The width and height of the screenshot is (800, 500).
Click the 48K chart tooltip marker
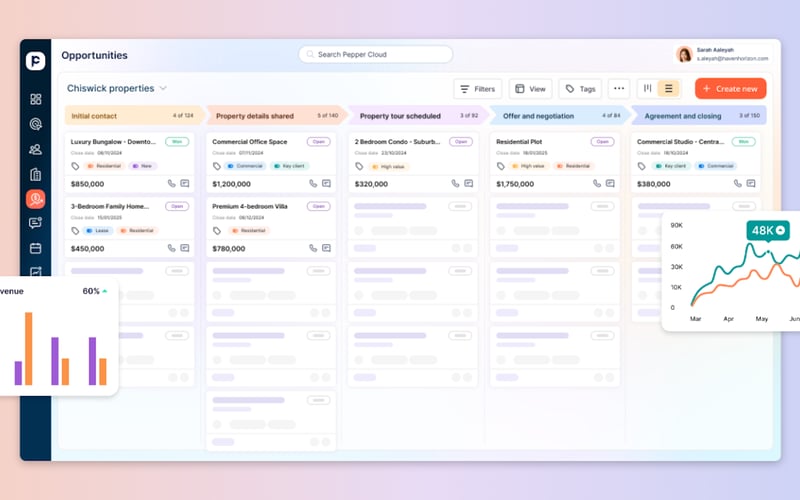(x=768, y=231)
